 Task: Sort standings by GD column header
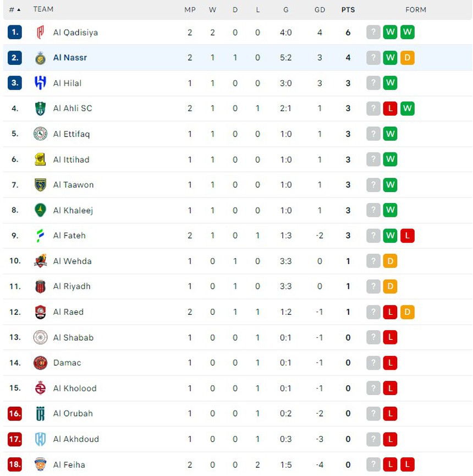(320, 9)
